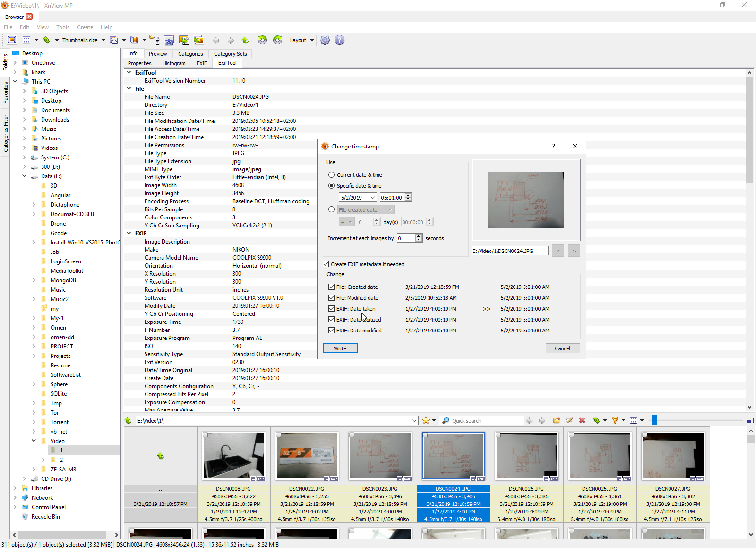Click the Rotate clockwise icon
The height and width of the screenshot is (548, 756).
tap(277, 40)
